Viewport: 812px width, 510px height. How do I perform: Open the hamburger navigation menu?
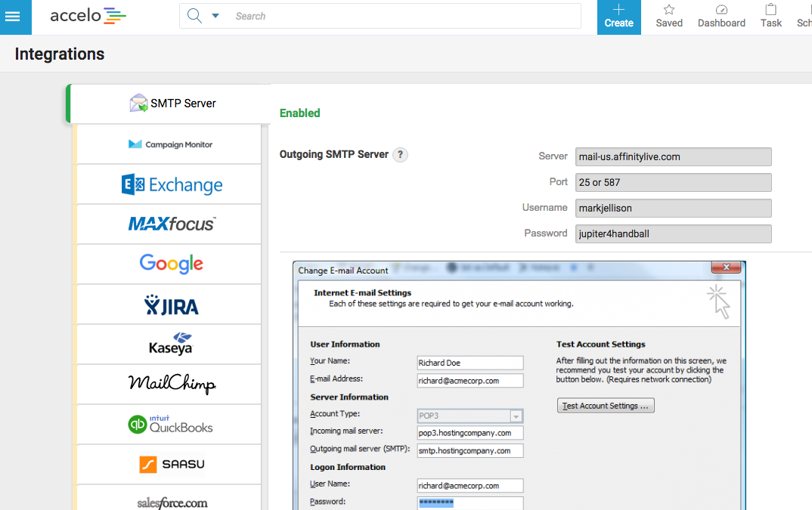click(x=13, y=17)
